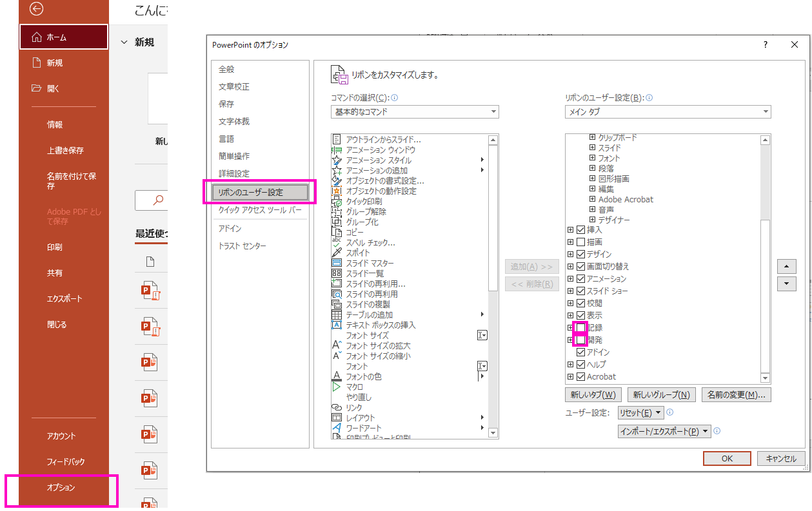Click the 新しいグループ button
Screen dimensions: 812x511
tap(661, 394)
